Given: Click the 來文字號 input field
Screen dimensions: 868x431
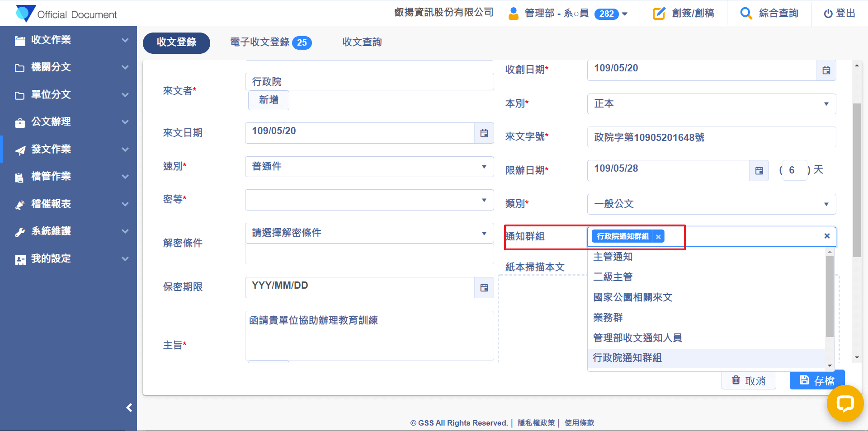Looking at the screenshot, I should (711, 137).
